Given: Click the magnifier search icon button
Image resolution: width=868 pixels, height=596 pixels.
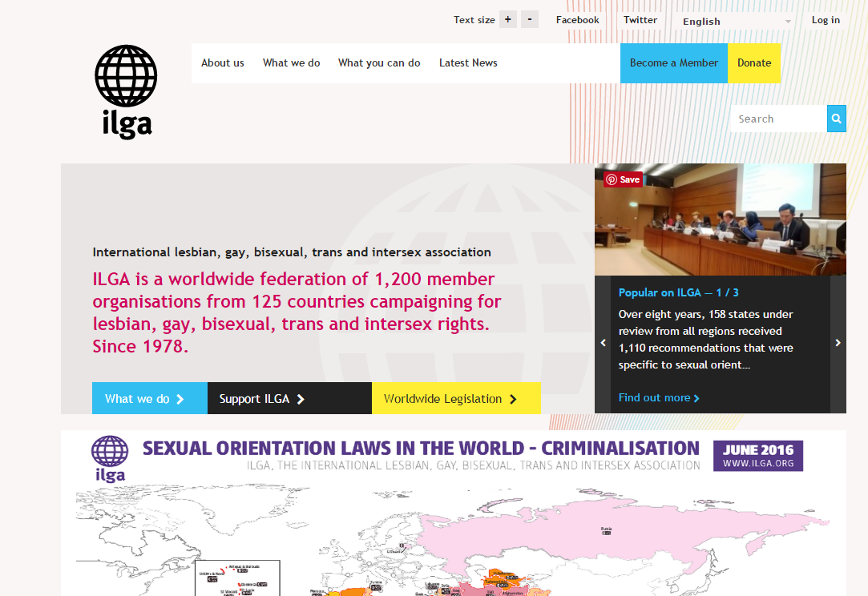Looking at the screenshot, I should click(837, 119).
